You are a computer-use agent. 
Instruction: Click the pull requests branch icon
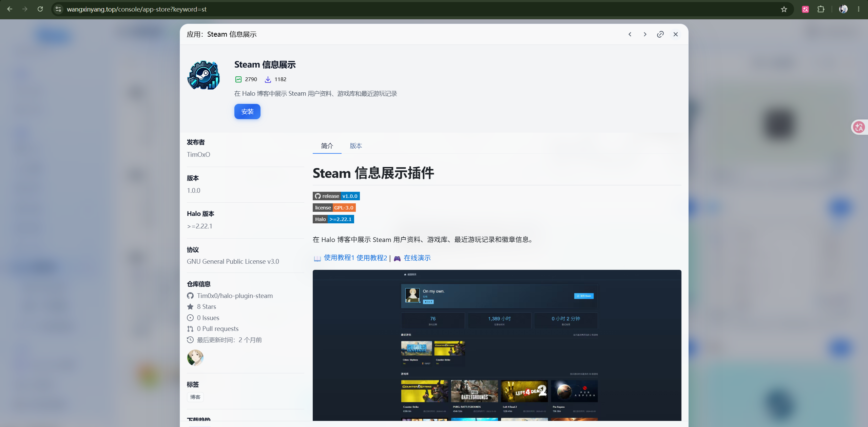click(190, 329)
